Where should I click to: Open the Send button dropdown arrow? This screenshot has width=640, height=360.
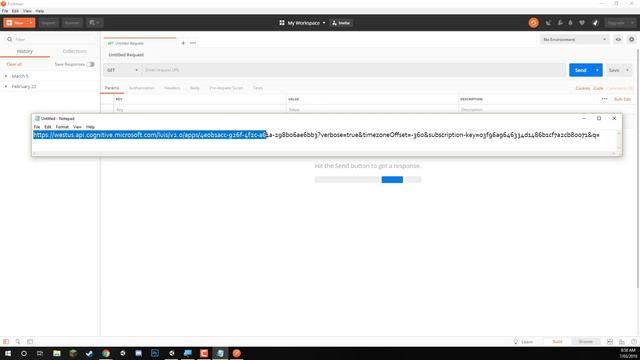(597, 70)
